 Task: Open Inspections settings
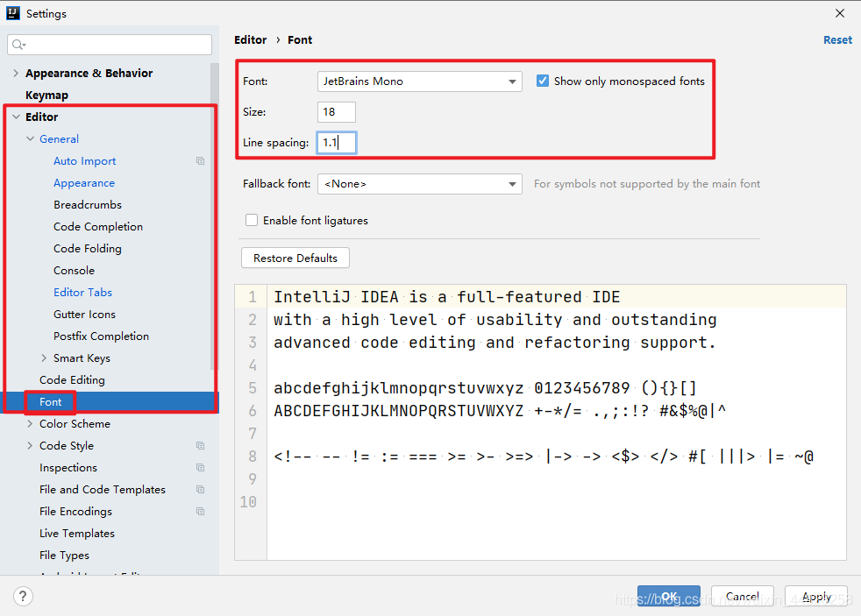[68, 467]
